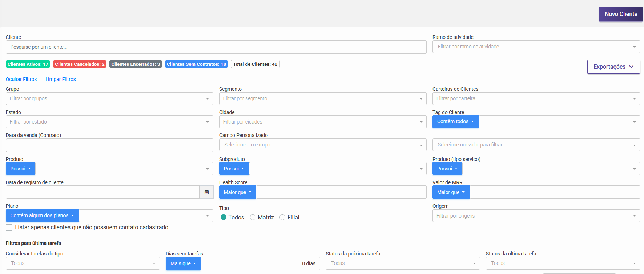This screenshot has width=644, height=274.
Task: Check the list clients without registered contact box
Action: click(x=9, y=227)
